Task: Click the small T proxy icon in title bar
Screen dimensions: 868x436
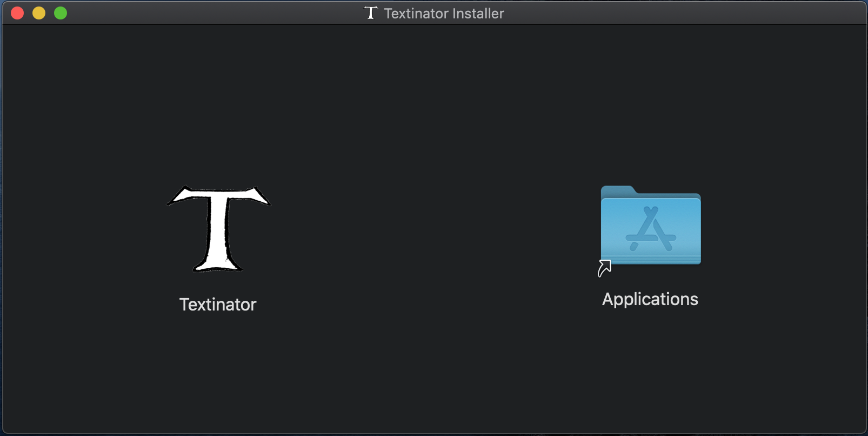Action: coord(371,13)
